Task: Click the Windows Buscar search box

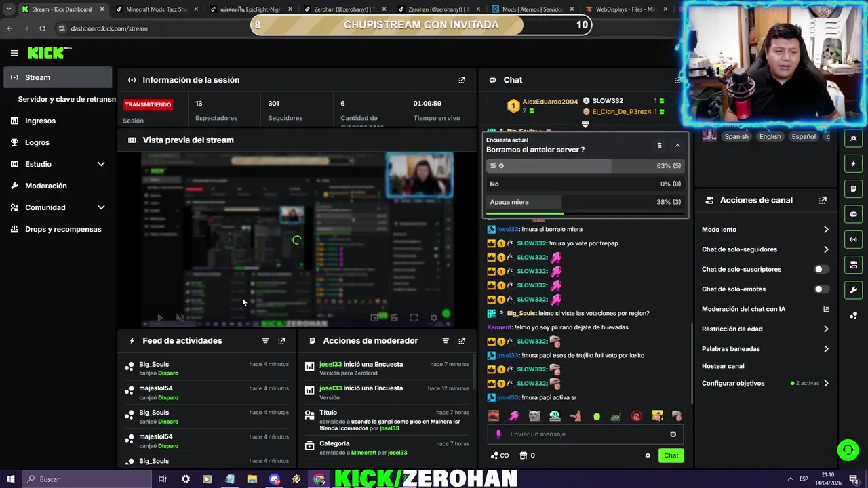Action: point(85,479)
